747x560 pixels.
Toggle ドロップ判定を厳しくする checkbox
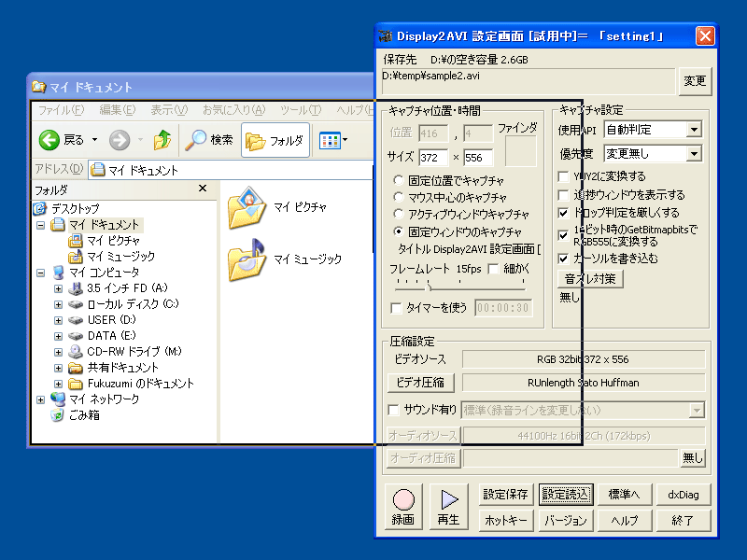(x=563, y=213)
